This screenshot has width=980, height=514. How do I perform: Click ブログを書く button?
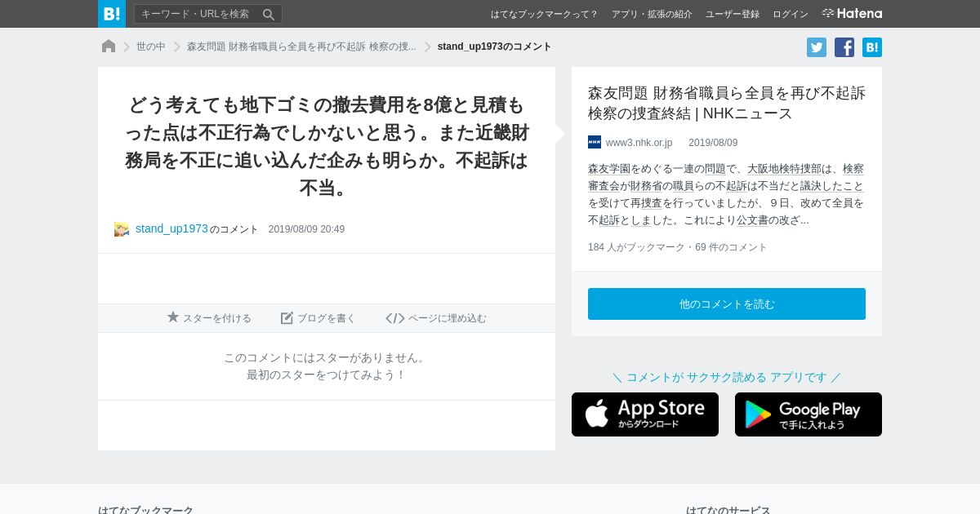pos(318,318)
